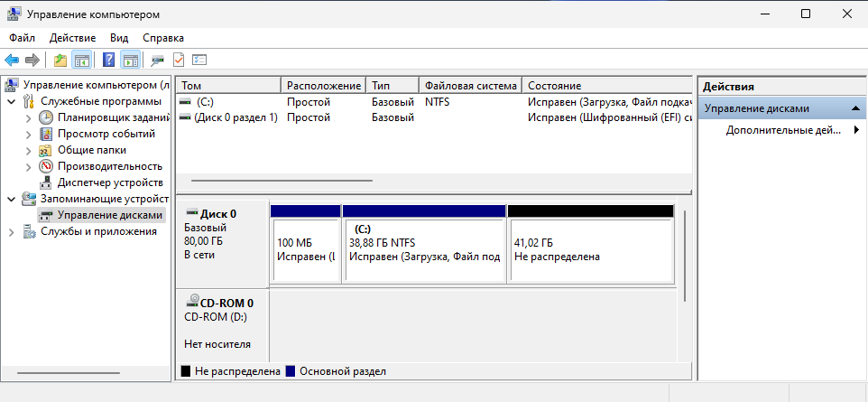Select the (C:) 38,88 ГБ NTFS partition

pyautogui.click(x=425, y=245)
